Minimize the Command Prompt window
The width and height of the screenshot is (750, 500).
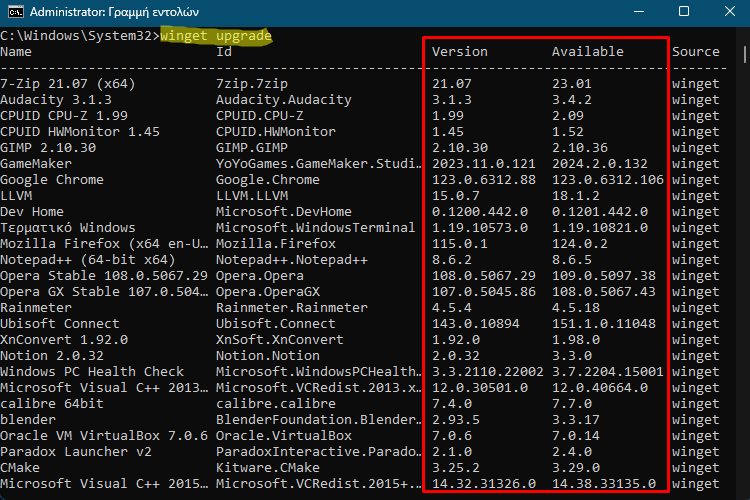pyautogui.click(x=639, y=11)
